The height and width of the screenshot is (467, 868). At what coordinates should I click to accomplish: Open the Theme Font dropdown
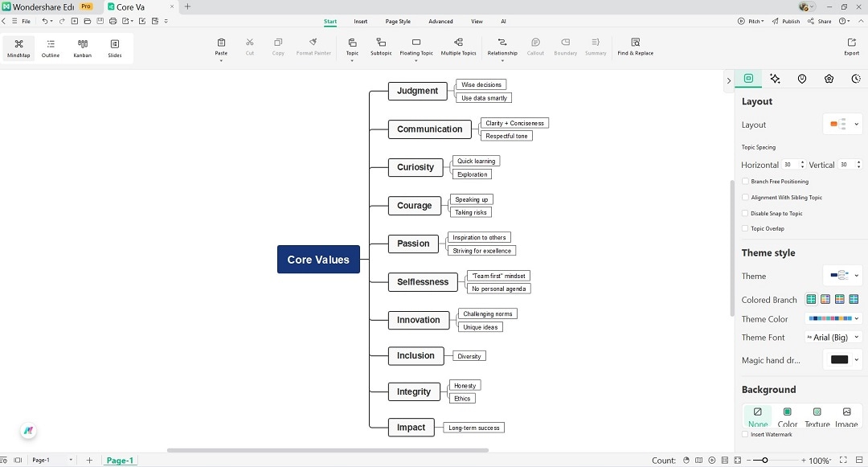833,337
